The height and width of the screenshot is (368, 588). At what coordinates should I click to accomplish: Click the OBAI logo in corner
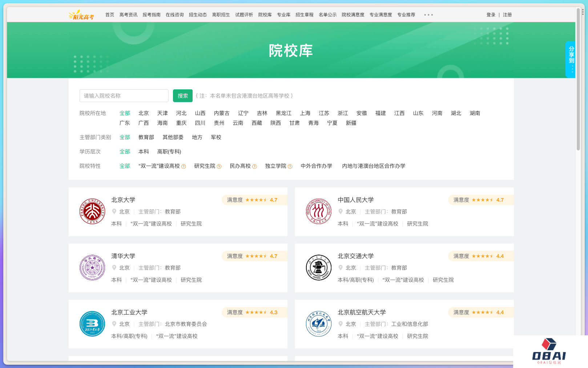[549, 351]
